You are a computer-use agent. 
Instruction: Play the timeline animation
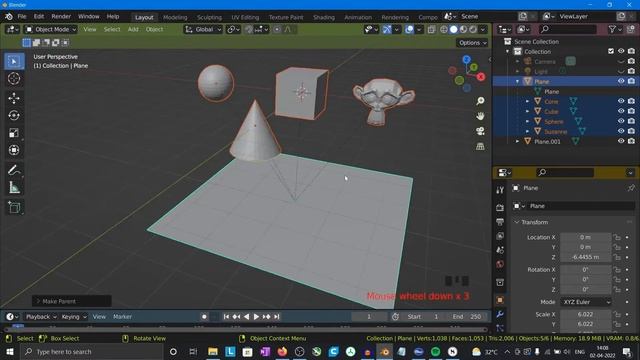(x=256, y=317)
